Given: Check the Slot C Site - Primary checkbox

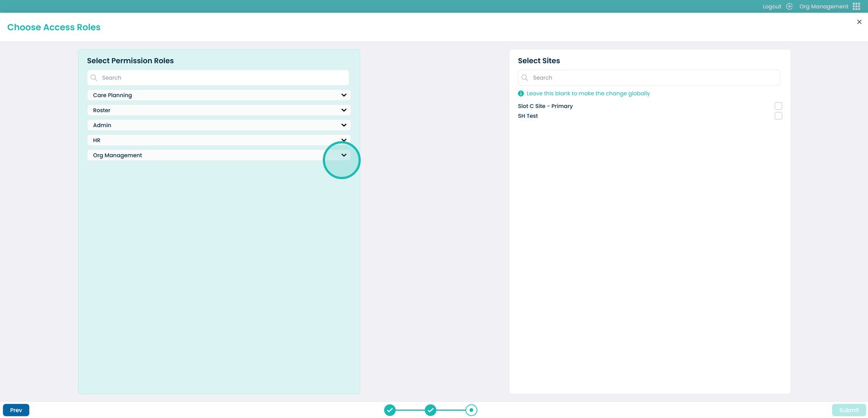Looking at the screenshot, I should pyautogui.click(x=778, y=106).
